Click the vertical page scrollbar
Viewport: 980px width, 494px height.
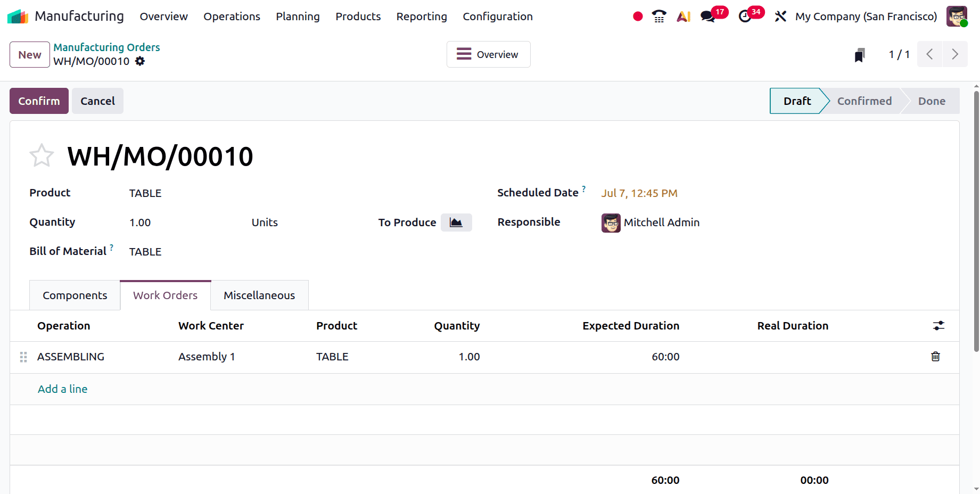(976, 221)
